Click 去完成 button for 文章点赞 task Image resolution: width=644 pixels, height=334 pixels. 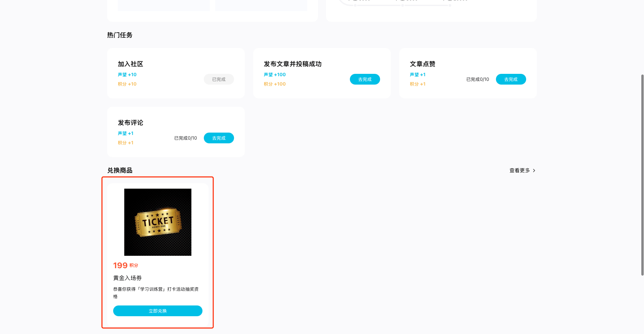pos(511,79)
